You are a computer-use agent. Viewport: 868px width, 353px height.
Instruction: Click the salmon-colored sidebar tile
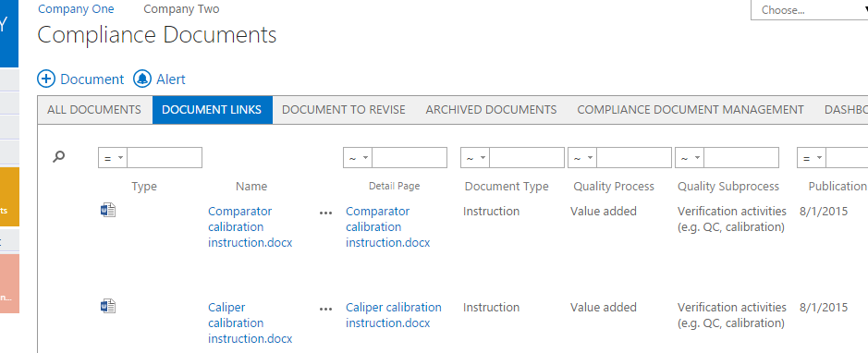[9, 284]
